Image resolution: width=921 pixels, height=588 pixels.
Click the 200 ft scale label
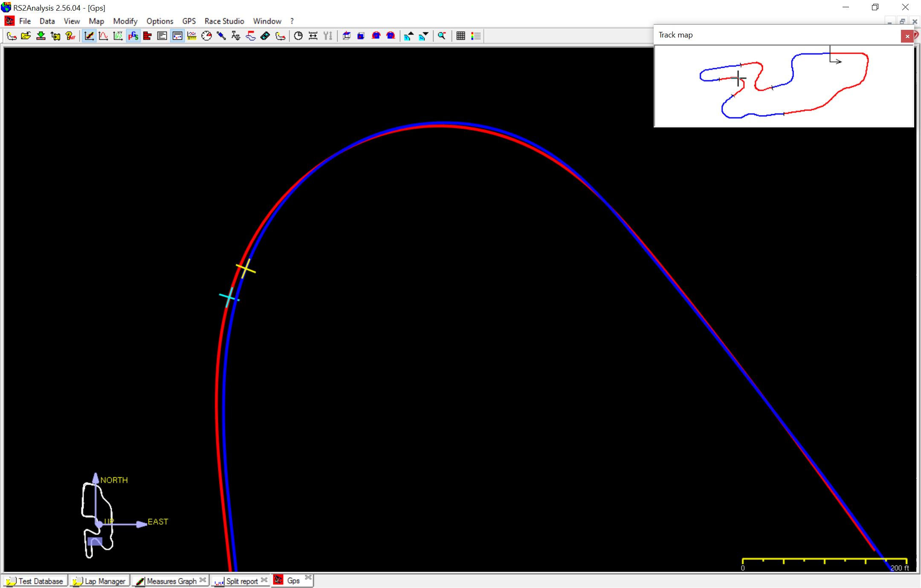[x=900, y=568]
